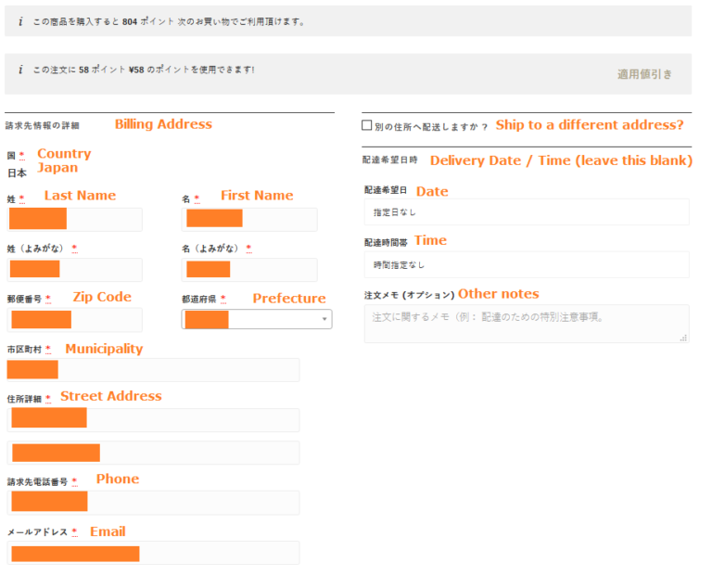Click the Municipality input field
This screenshot has width=712, height=588.
tap(153, 370)
